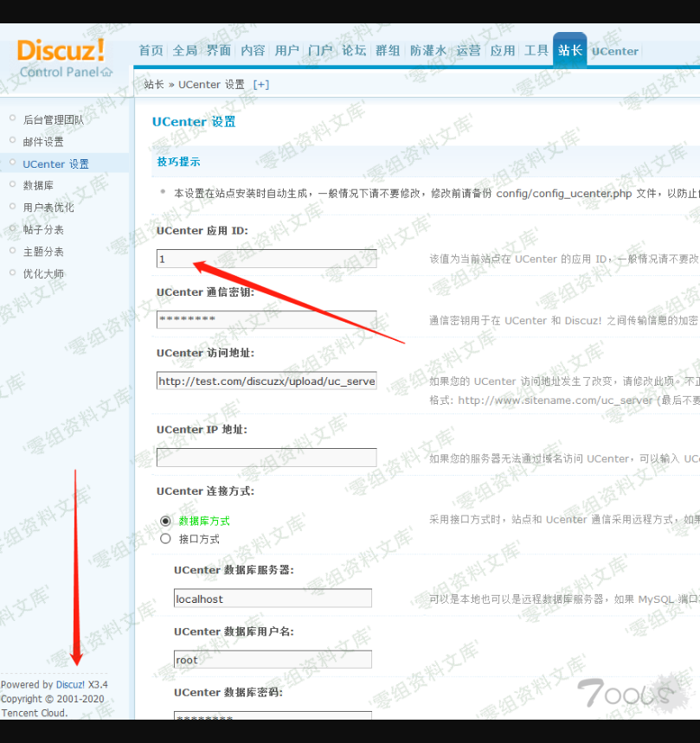Open the 防灌水 menu tab
Viewport: 700px width, 743px height.
tap(428, 51)
